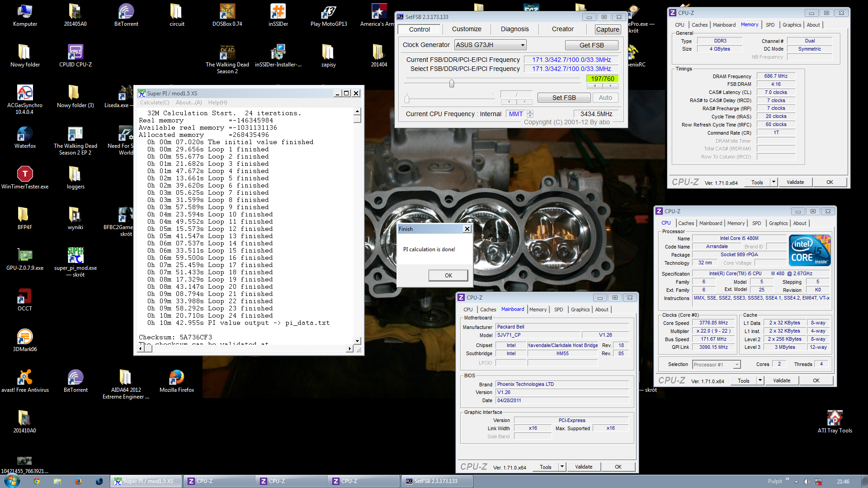The image size is (868, 488).
Task: Switch to SetFSB taskbar button
Action: tap(436, 481)
